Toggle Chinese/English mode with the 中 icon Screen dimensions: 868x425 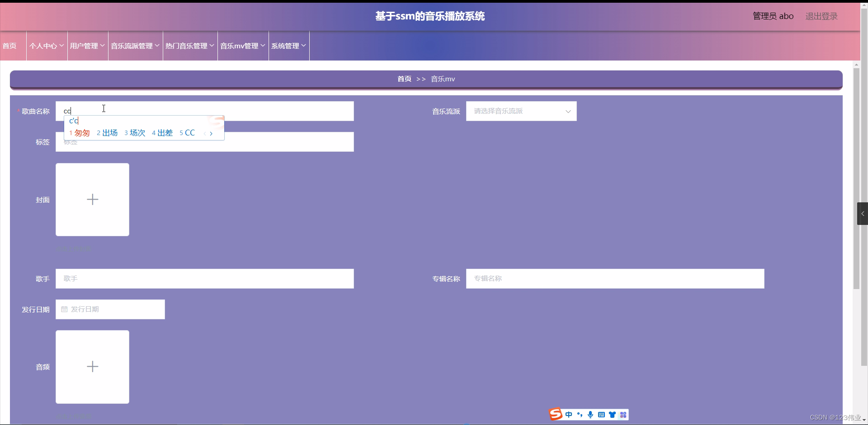tap(569, 414)
